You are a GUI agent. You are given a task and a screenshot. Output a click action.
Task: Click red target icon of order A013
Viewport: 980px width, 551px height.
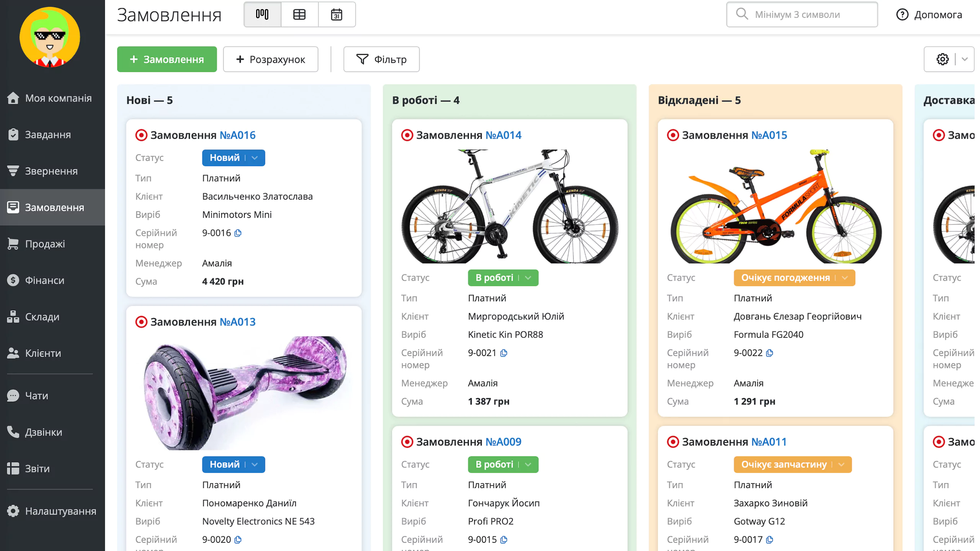point(141,322)
